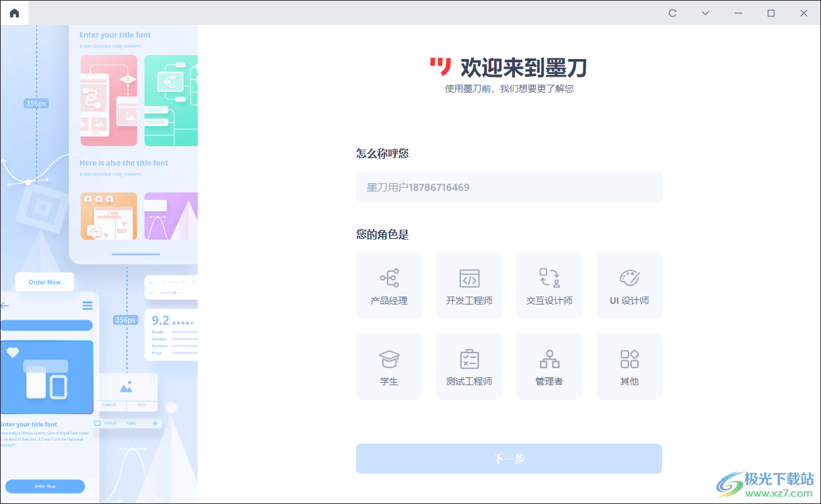The width and height of the screenshot is (821, 504).
Task: Click the red MockingBot logo
Action: pos(440,66)
